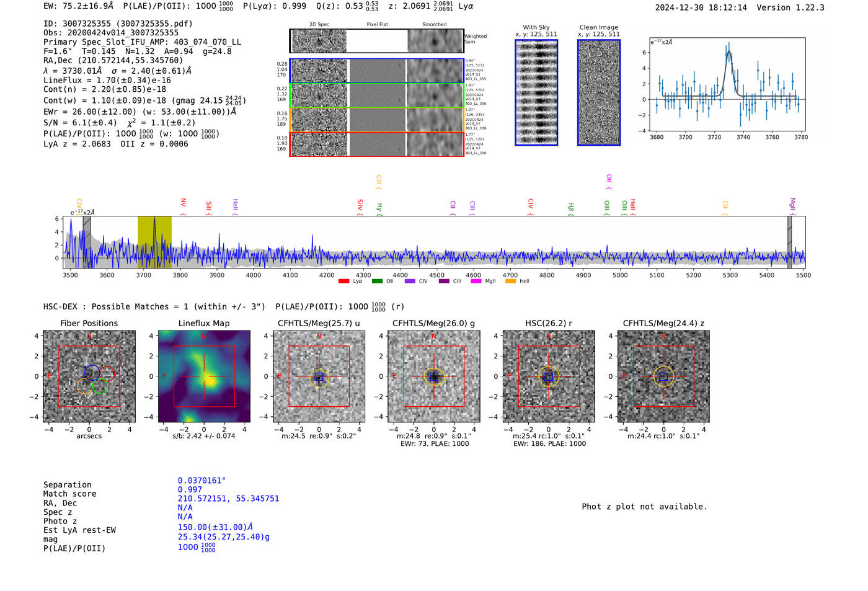
Task: Click the Match score value 0.997
Action: [x=190, y=489]
